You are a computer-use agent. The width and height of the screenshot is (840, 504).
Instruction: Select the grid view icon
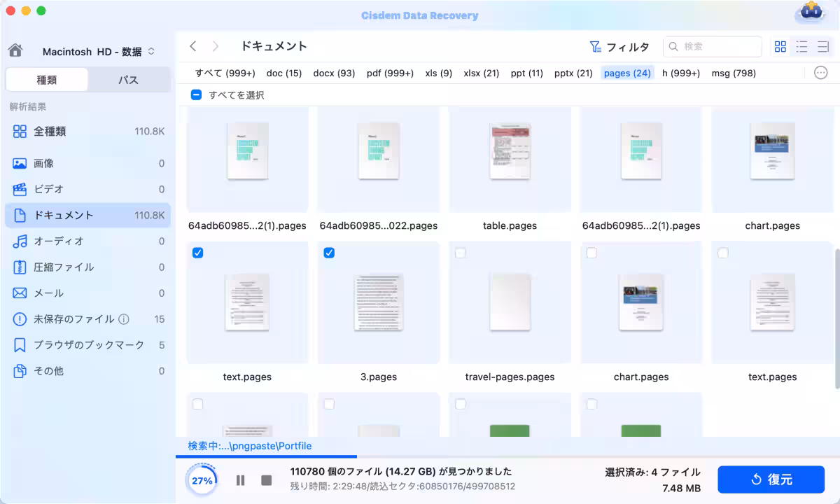tap(780, 46)
